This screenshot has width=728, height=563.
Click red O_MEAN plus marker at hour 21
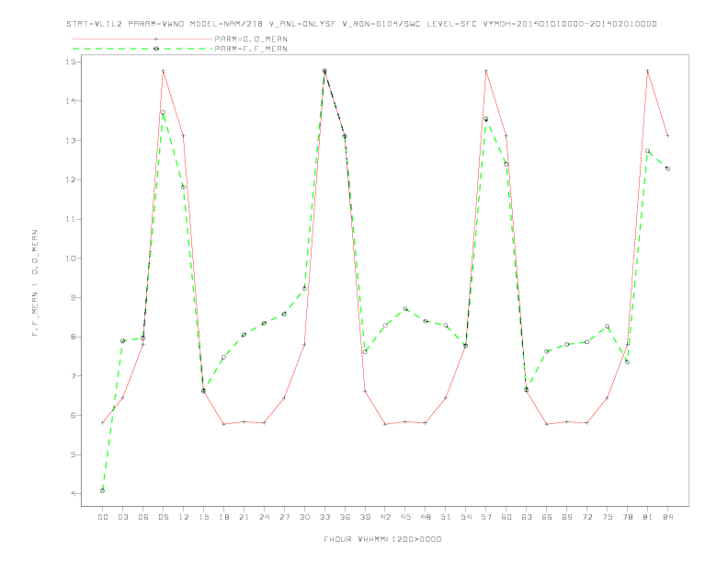[244, 421]
